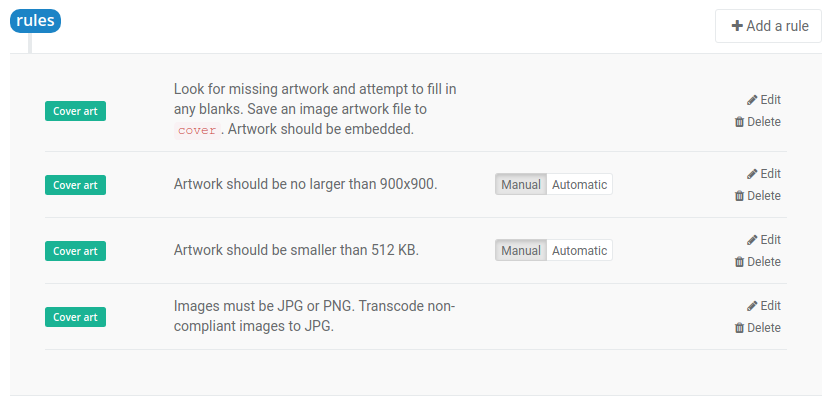Click the trash Delete icon for the missing artwork rule
Screen dimensions: 831x405
tap(739, 122)
